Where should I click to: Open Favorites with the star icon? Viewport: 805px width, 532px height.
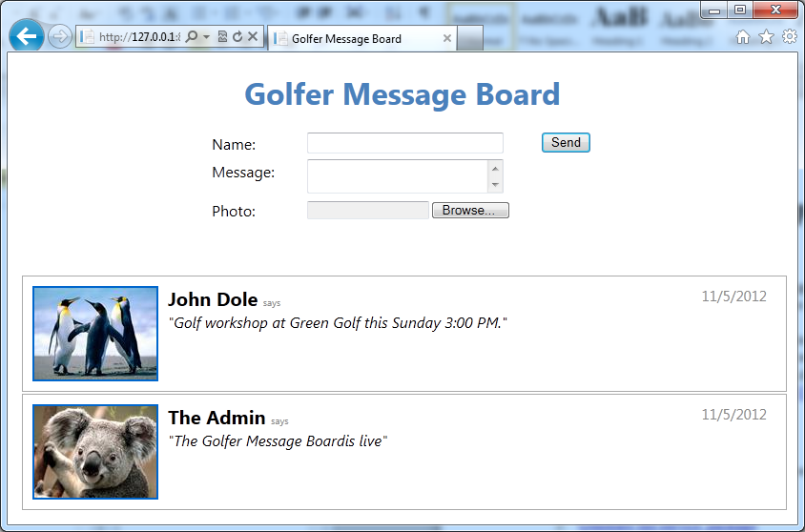click(x=766, y=36)
